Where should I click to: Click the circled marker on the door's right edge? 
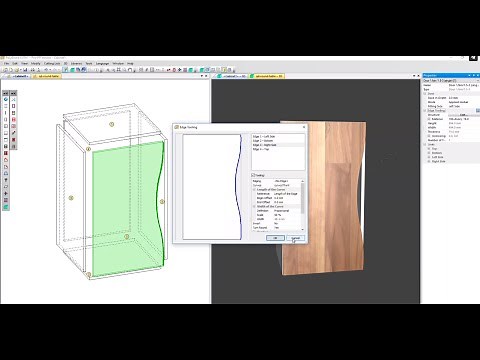click(x=162, y=201)
